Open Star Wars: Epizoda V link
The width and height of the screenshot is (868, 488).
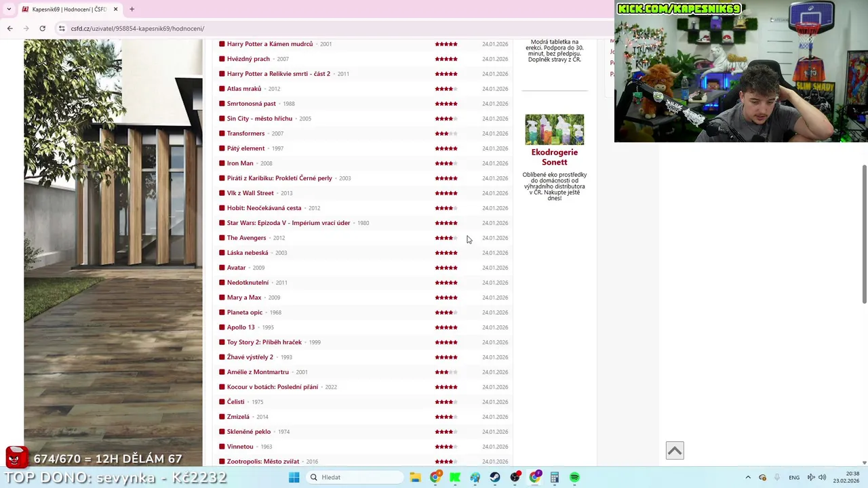pos(288,223)
